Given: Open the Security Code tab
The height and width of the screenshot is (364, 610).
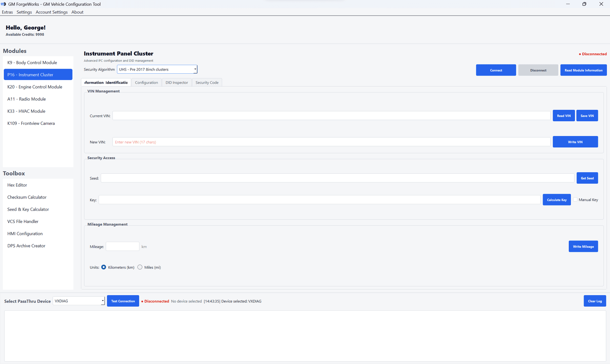Looking at the screenshot, I should (x=207, y=82).
